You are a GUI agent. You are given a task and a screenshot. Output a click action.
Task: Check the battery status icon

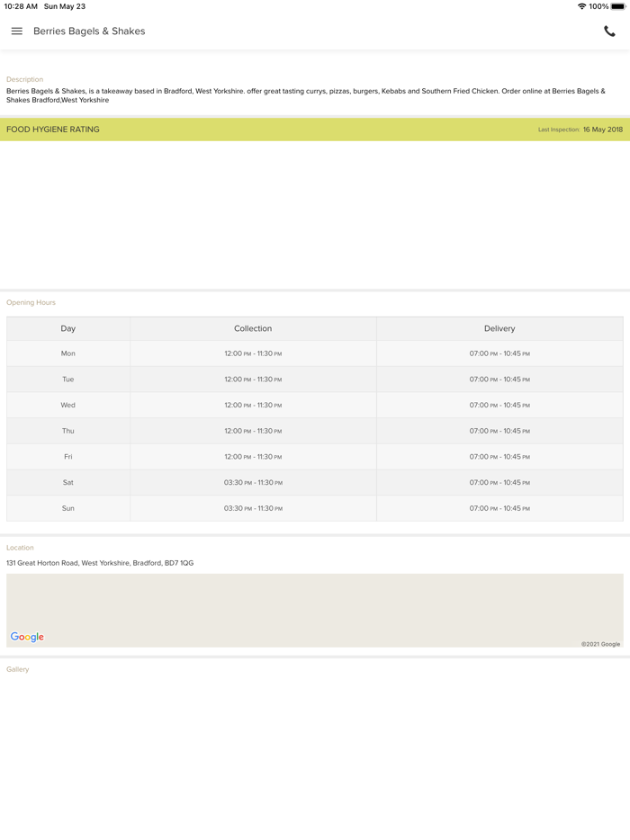(x=618, y=6)
